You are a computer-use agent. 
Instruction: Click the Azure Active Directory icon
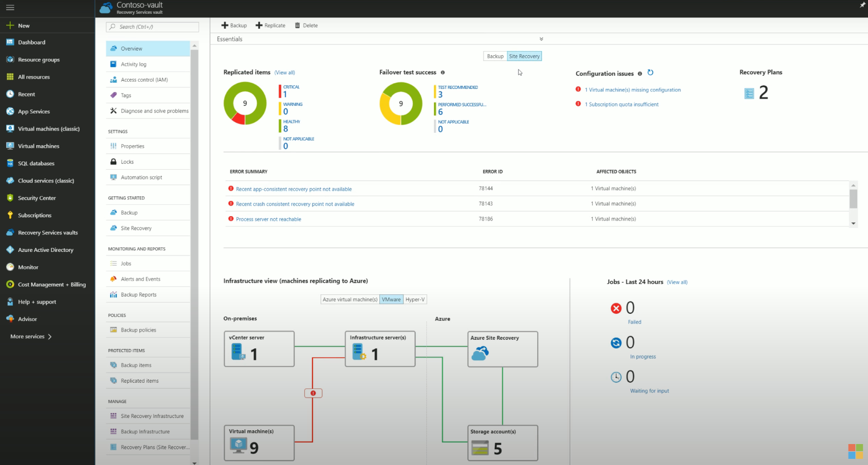pyautogui.click(x=10, y=250)
